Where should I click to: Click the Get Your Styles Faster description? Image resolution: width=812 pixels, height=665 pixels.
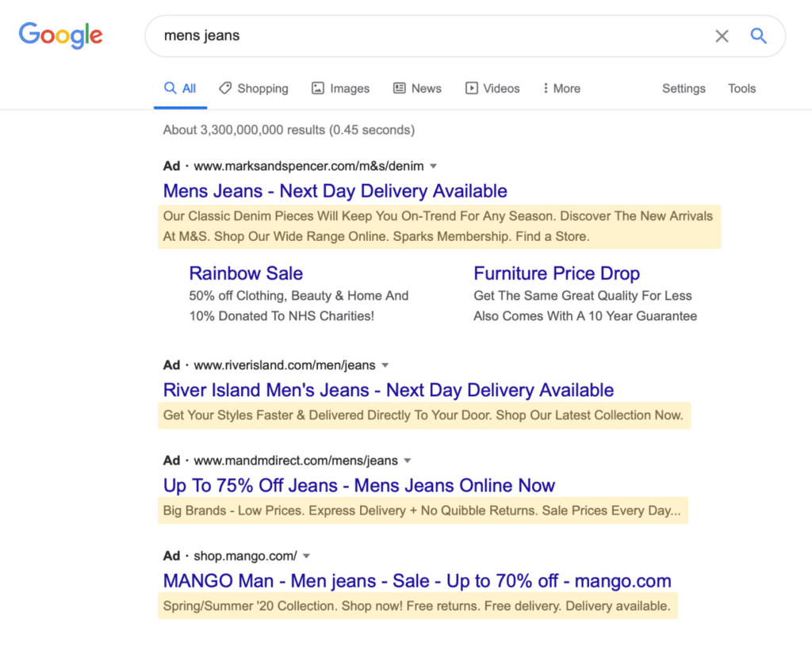[424, 415]
